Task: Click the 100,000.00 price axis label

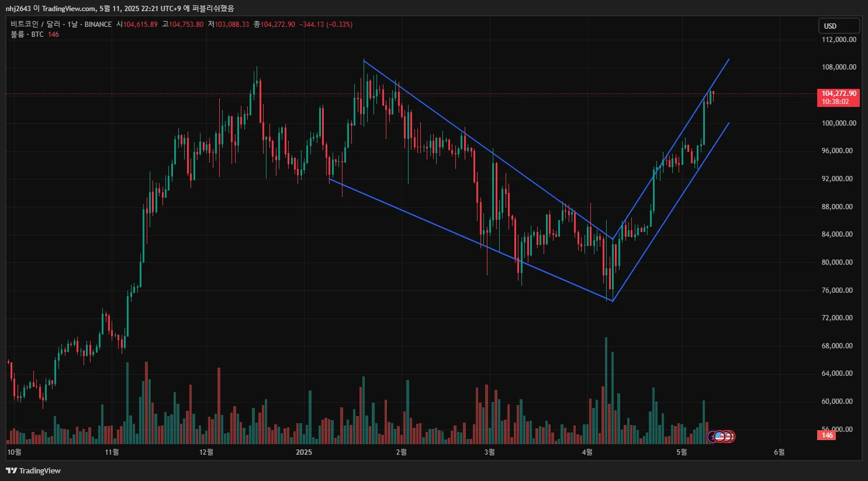Action: coord(839,123)
